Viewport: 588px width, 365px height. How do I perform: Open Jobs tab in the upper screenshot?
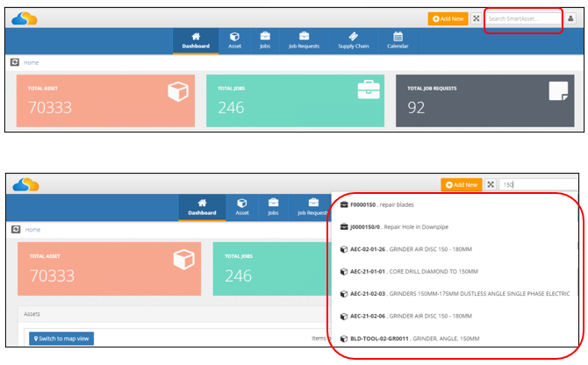pos(265,41)
